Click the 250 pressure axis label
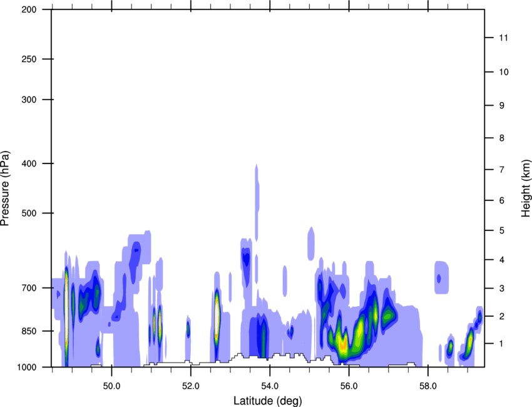Viewport: 532px width, 407px height. click(x=29, y=59)
